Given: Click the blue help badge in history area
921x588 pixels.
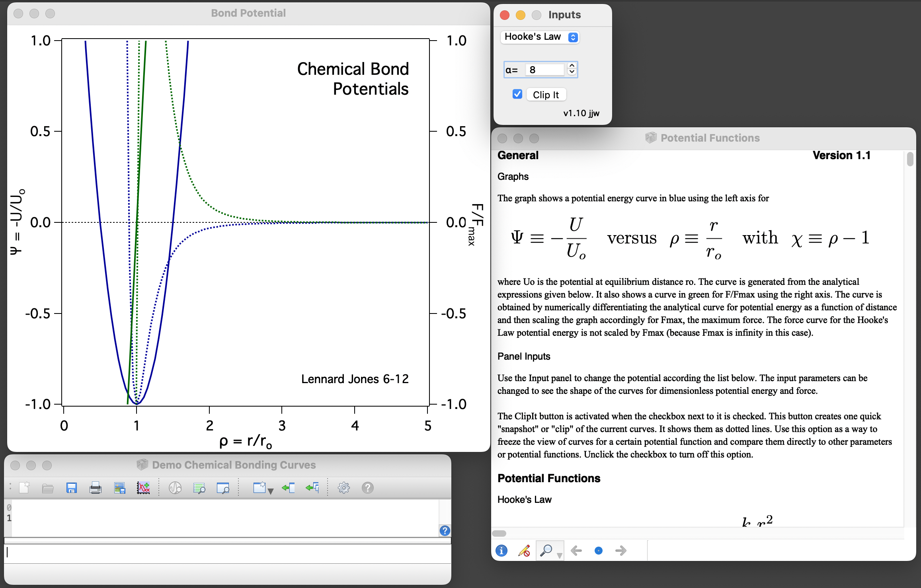Looking at the screenshot, I should [445, 530].
